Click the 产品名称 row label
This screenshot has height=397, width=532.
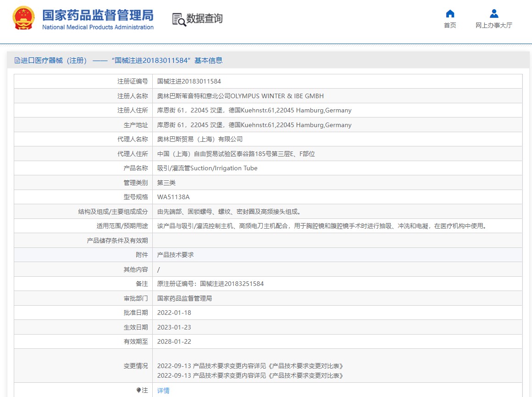click(x=136, y=168)
